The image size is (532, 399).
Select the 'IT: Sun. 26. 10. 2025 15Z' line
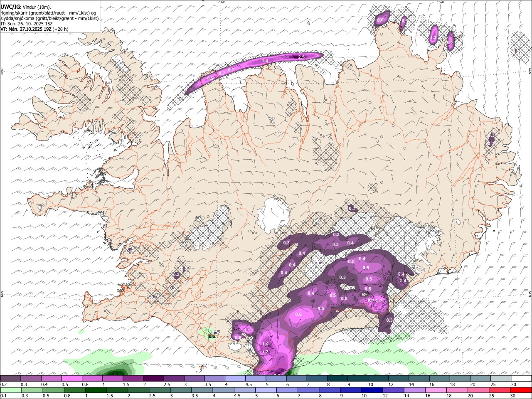[x=26, y=24]
